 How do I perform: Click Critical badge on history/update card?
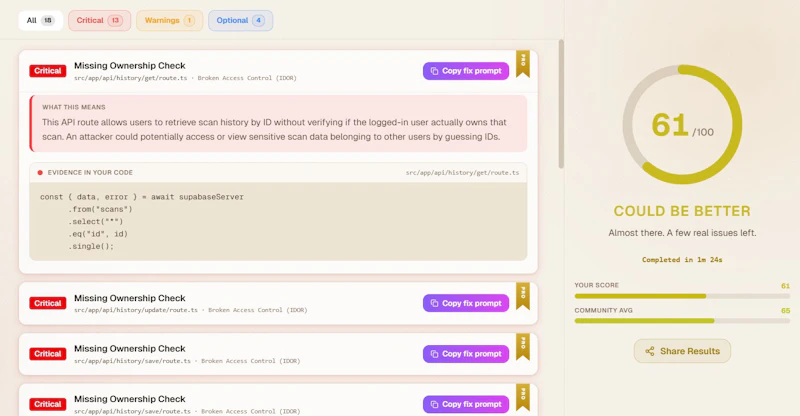47,303
